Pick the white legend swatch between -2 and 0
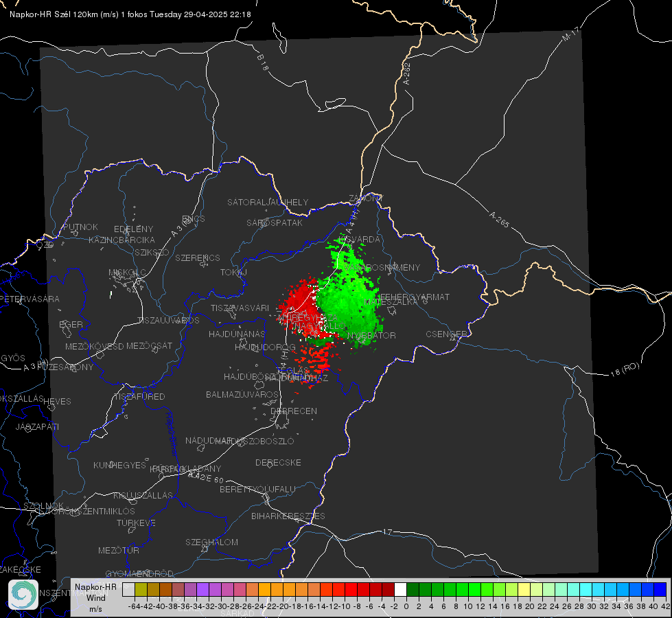Screen dimensions: 672x618 (400, 589)
